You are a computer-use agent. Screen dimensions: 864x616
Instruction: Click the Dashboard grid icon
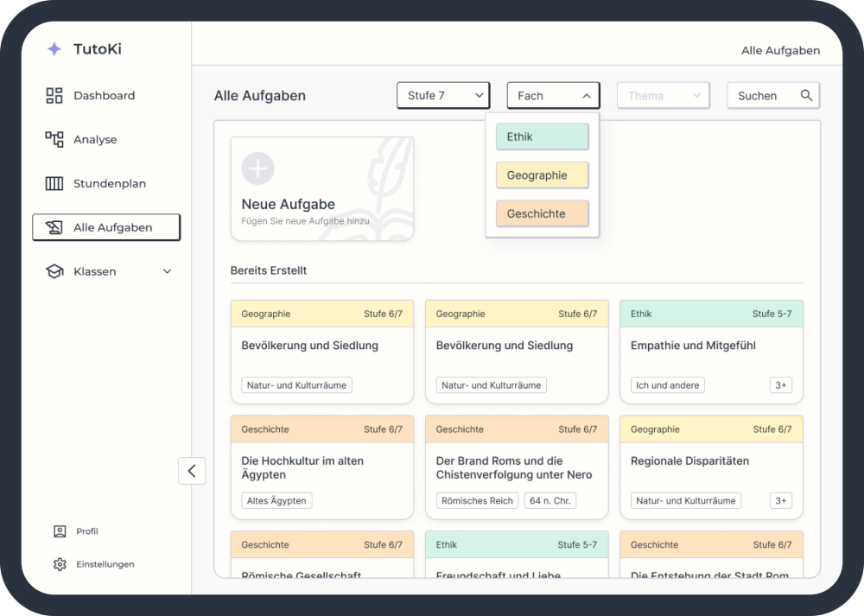point(54,96)
